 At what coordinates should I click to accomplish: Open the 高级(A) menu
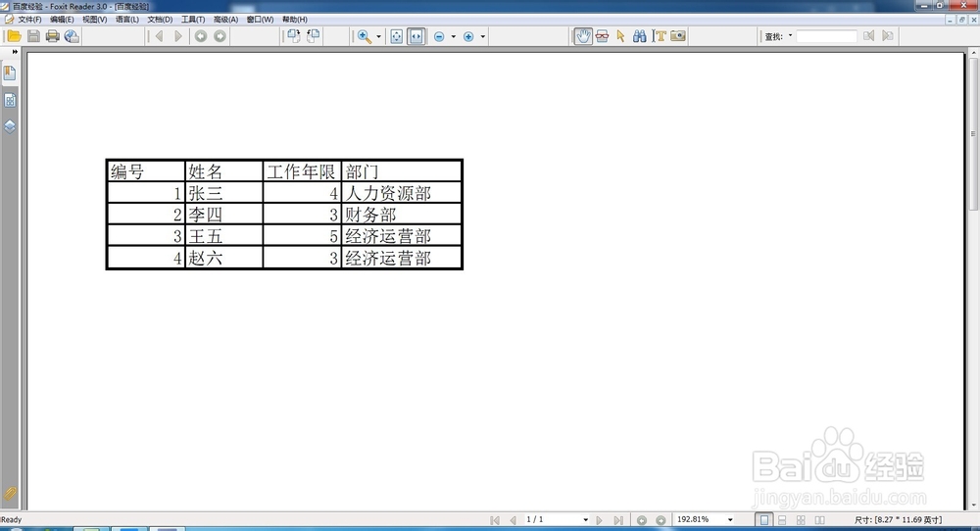click(x=225, y=20)
